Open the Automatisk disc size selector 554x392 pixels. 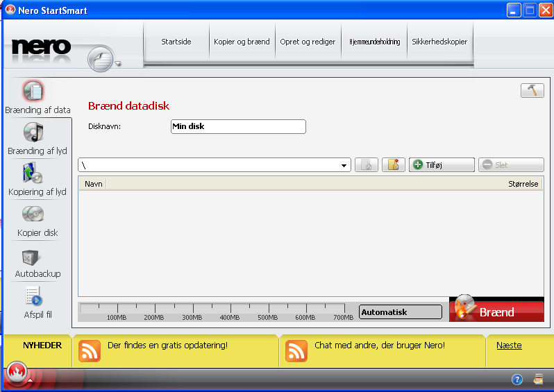pos(401,312)
